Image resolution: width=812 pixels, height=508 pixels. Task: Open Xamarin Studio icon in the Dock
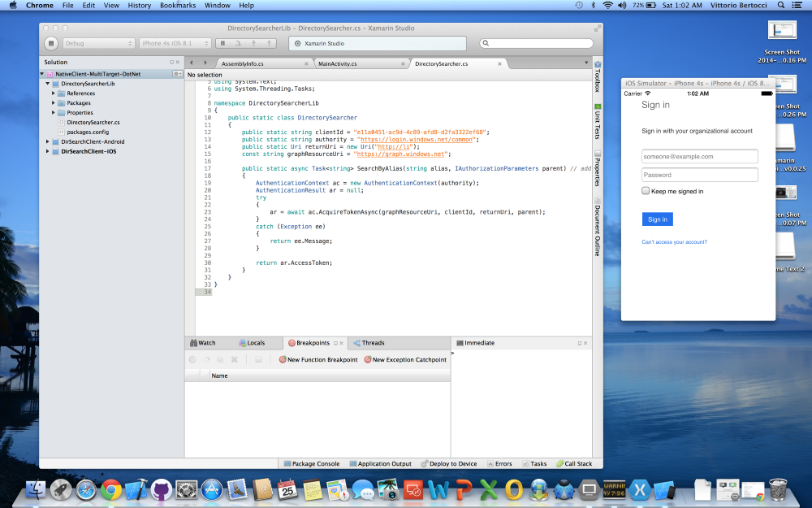tap(640, 489)
